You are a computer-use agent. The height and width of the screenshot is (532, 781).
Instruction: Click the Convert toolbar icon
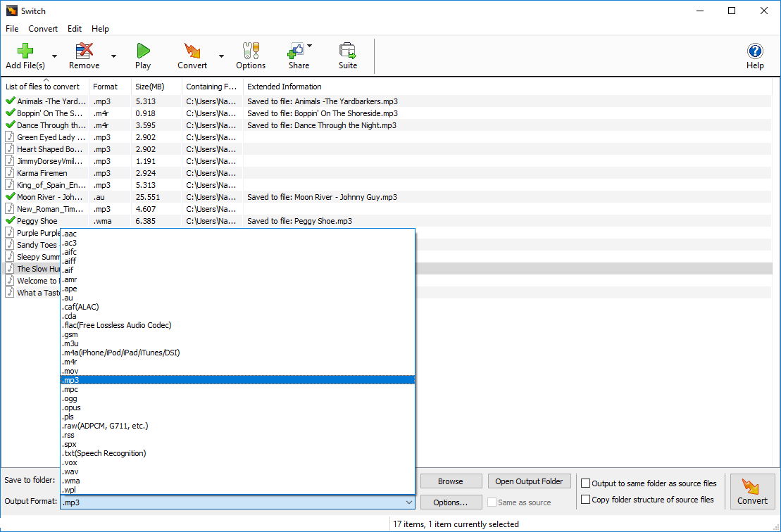click(x=192, y=51)
